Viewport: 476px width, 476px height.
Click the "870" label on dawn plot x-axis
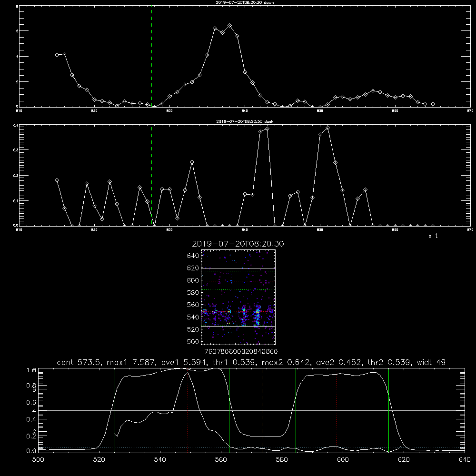coord(470,111)
